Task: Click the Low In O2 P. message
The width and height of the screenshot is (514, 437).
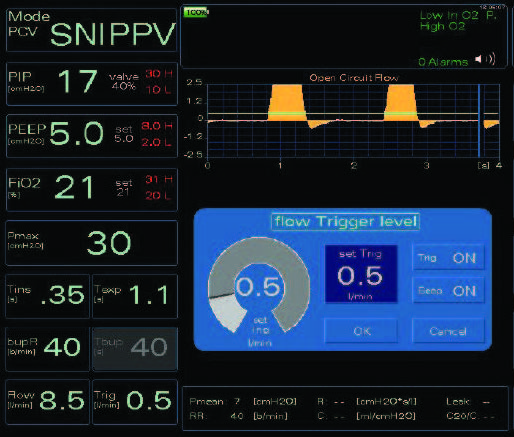Action: (458, 15)
